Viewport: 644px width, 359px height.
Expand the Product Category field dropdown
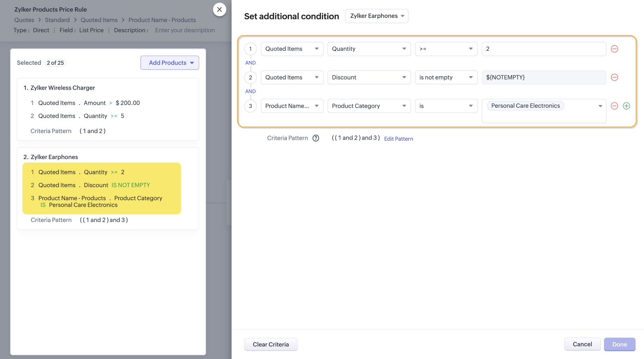tap(369, 106)
